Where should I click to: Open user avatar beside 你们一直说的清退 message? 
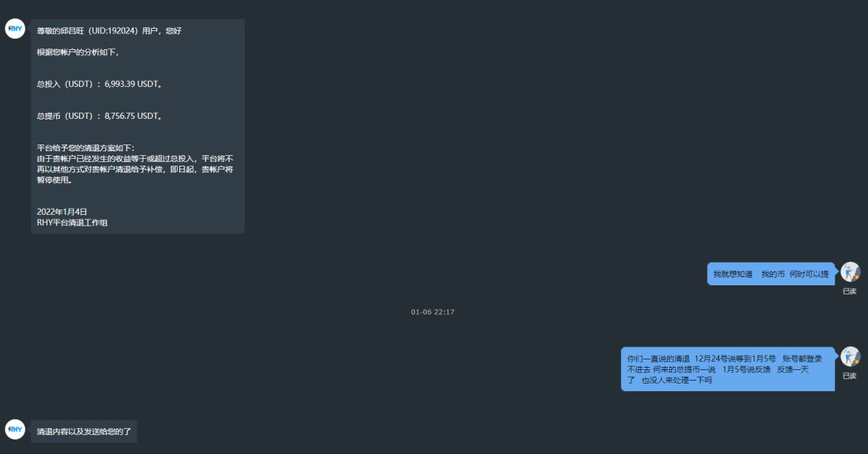pyautogui.click(x=851, y=356)
